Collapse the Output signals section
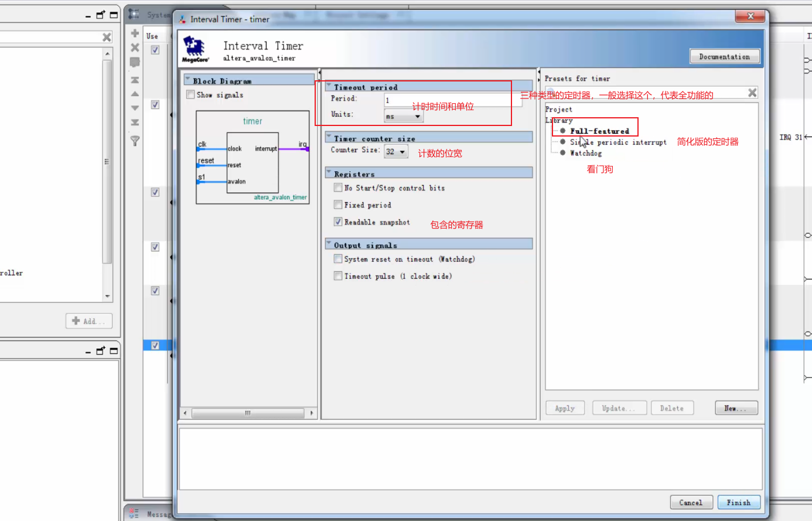Viewport: 812px width, 521px height. pos(329,243)
